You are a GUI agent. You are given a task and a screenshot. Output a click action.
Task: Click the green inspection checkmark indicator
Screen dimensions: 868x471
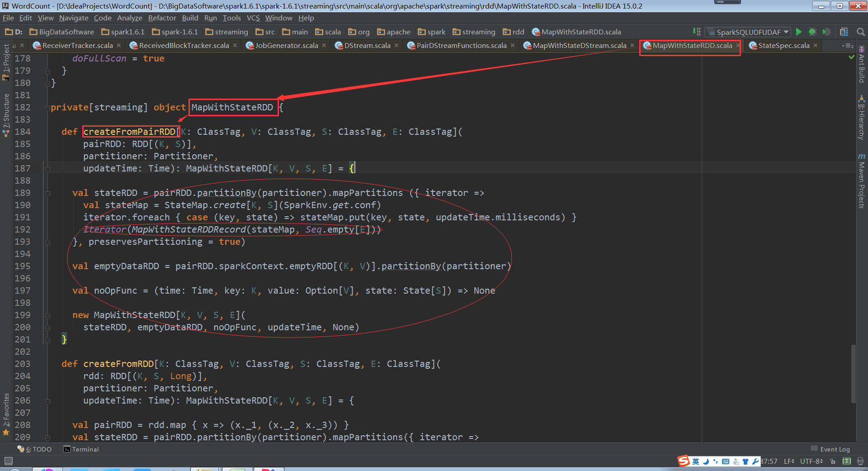pos(852,57)
